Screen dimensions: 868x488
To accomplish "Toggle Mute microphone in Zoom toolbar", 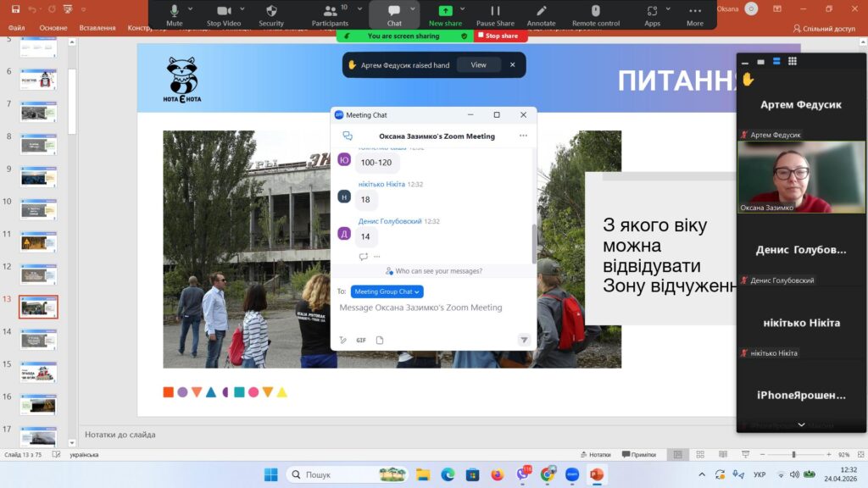I will [174, 12].
